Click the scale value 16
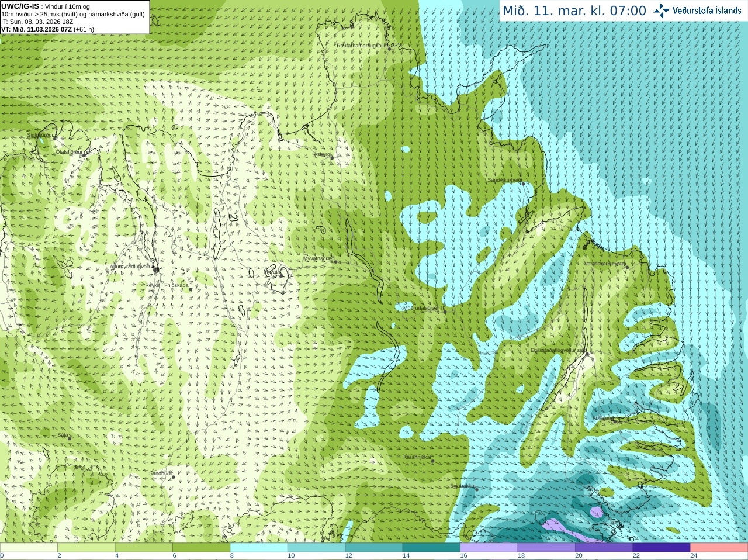This screenshot has height=560, width=748. pyautogui.click(x=463, y=556)
